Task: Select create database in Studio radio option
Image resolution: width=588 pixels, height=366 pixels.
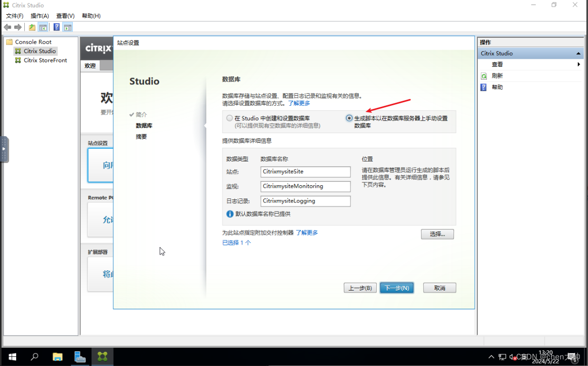Action: click(230, 118)
